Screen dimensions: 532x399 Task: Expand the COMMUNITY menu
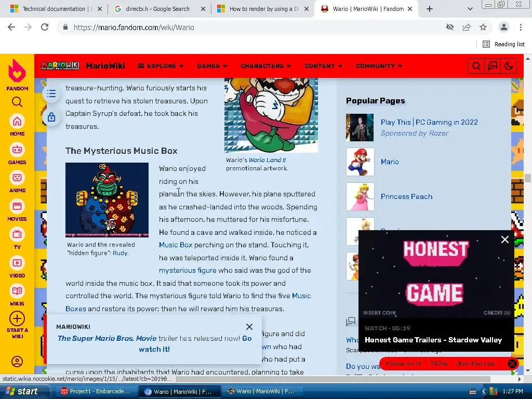click(x=379, y=66)
